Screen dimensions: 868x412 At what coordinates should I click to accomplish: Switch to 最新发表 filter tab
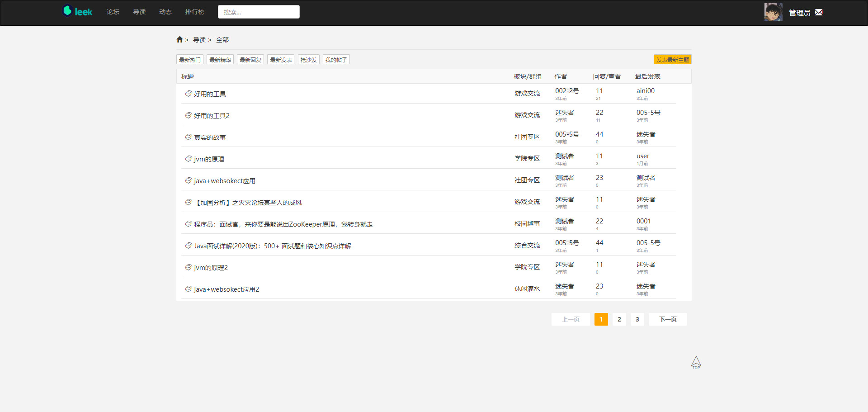point(281,60)
